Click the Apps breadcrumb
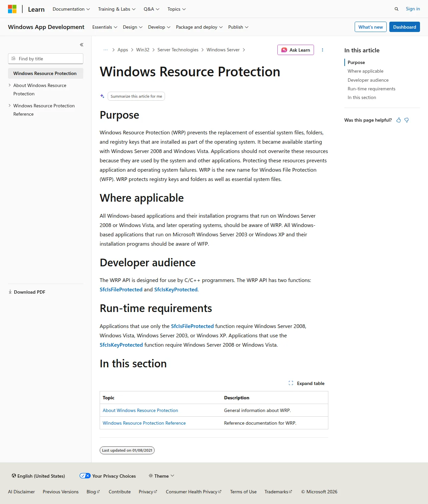 click(123, 50)
